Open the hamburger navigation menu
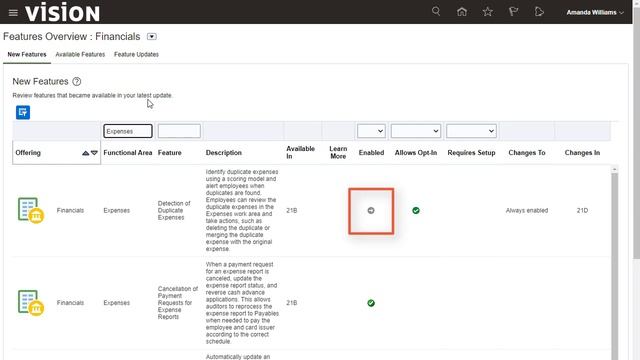640x360 pixels. [13, 12]
